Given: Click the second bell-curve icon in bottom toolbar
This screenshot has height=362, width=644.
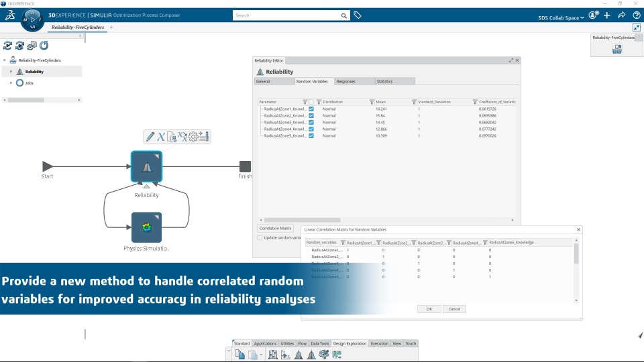Looking at the screenshot, I should [311, 355].
